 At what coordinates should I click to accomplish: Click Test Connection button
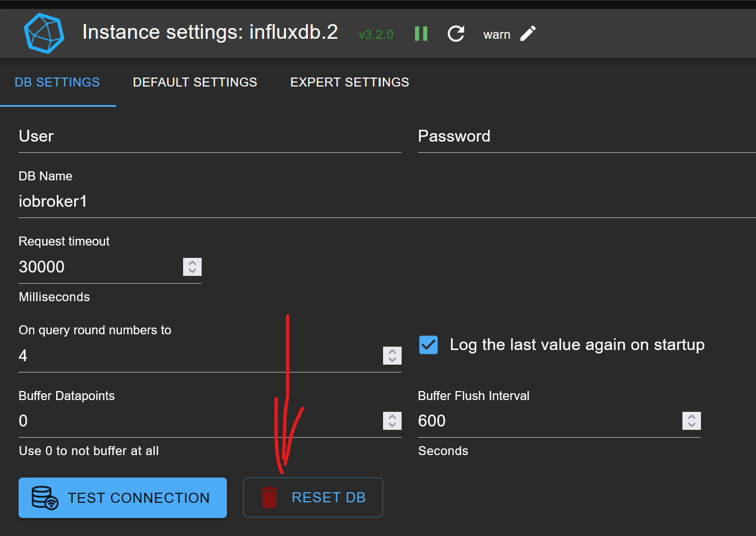coord(122,498)
